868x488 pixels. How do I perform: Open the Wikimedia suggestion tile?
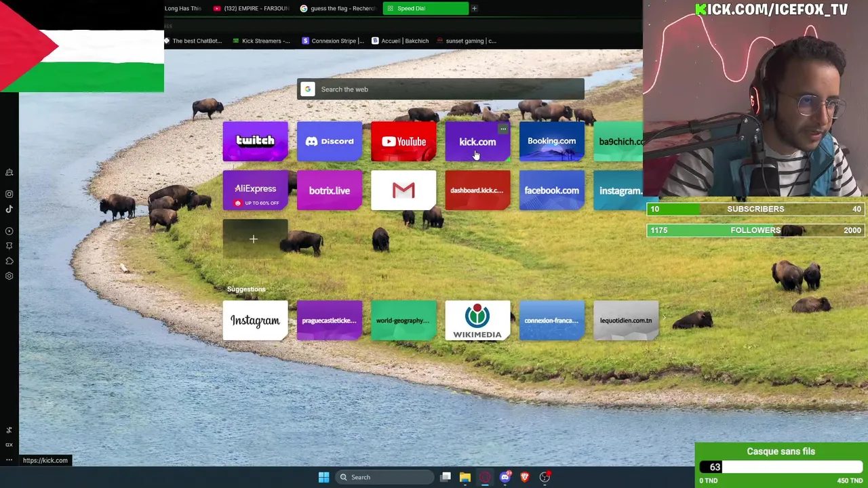pyautogui.click(x=477, y=321)
